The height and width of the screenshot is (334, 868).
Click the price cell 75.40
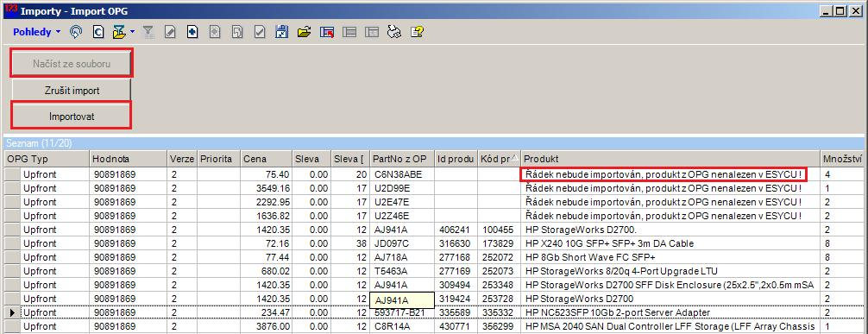pos(267,174)
